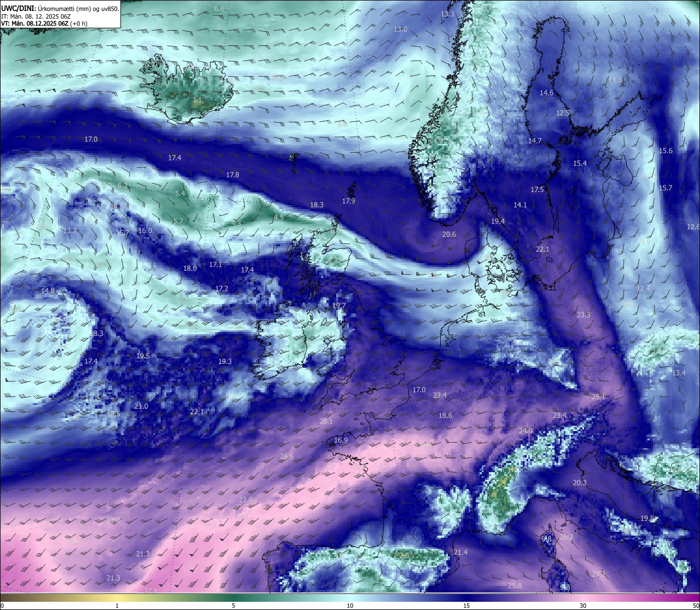
Task: Click the 13.4 value label
Action: (678, 373)
